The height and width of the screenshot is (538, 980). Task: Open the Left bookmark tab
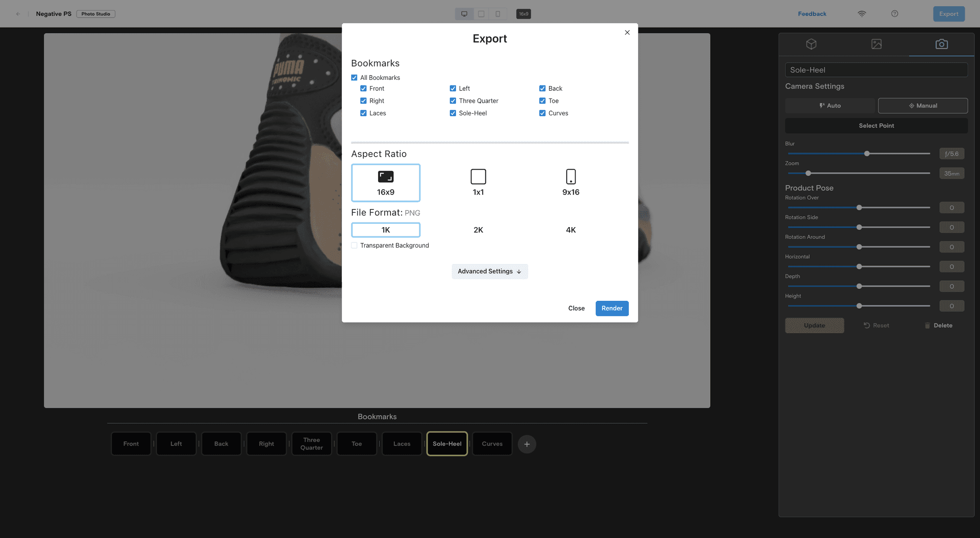pos(176,444)
